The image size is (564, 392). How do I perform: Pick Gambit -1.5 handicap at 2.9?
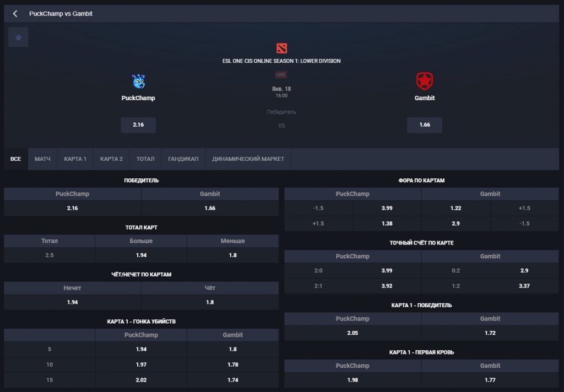click(455, 224)
